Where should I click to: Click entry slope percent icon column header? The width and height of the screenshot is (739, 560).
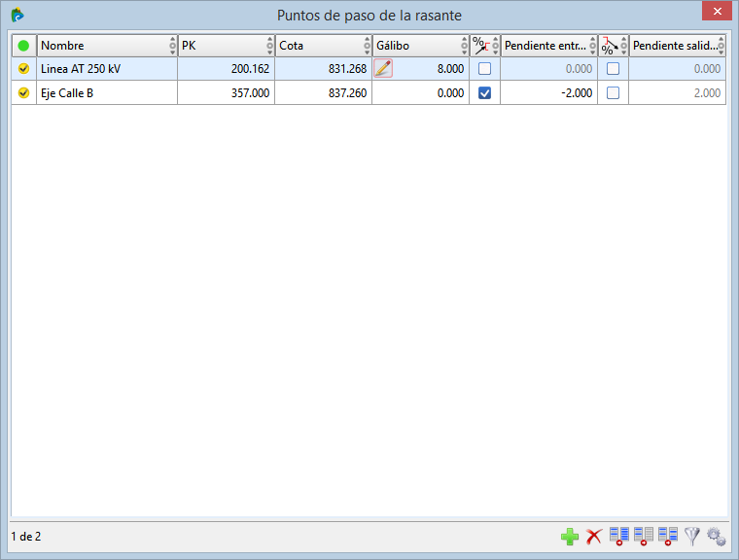481,46
